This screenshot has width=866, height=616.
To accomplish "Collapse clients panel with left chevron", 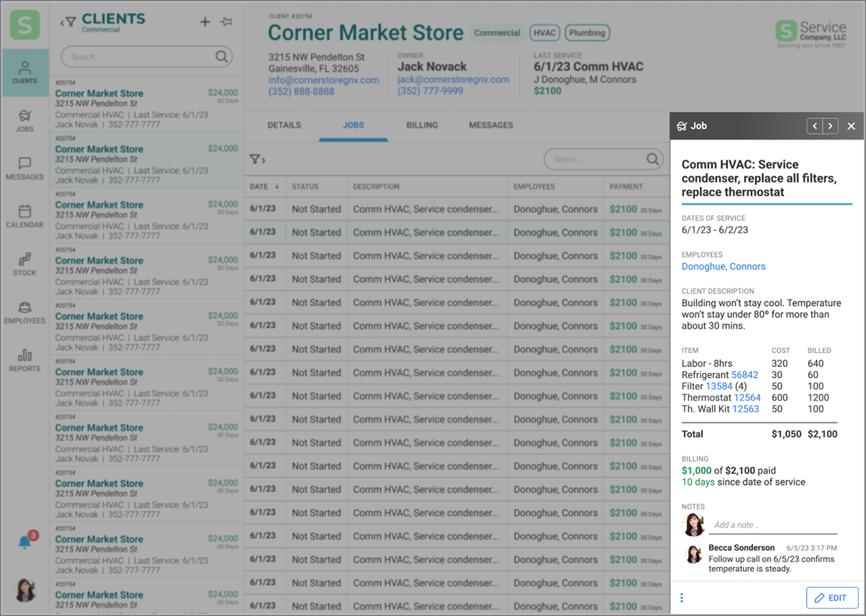I will click(x=61, y=22).
